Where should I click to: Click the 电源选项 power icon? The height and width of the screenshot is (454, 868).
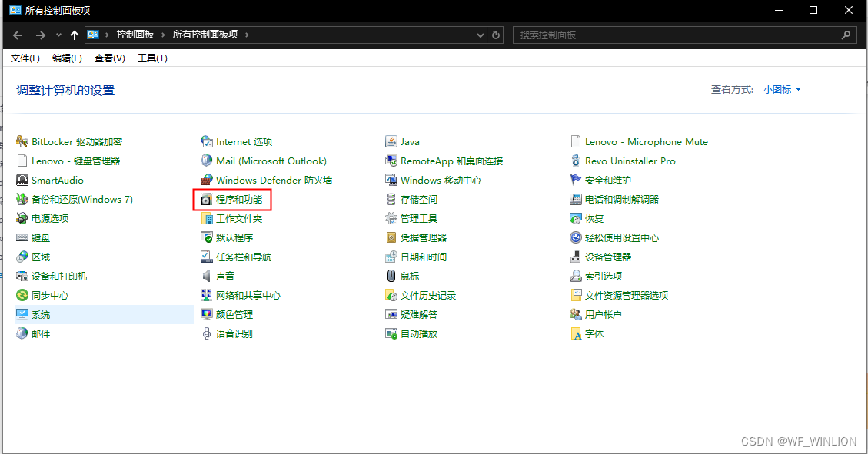point(22,218)
